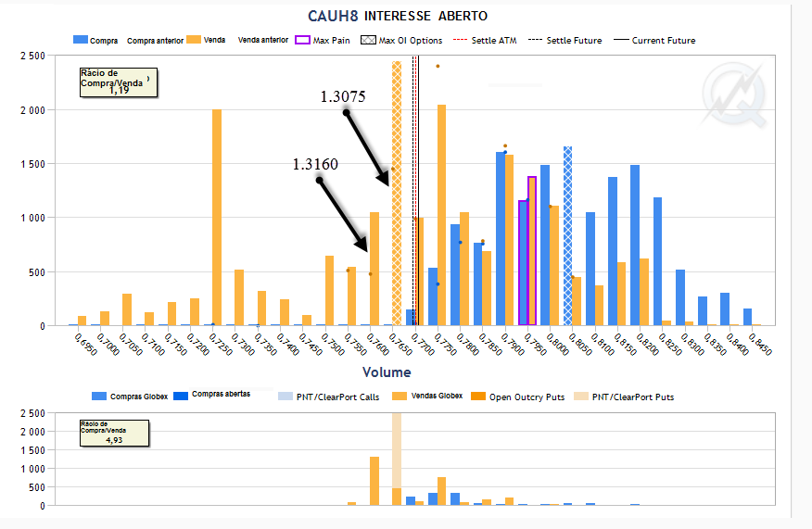Click the CAUH8 Interesse Aberto chart title
This screenshot has height=529, width=812.
(398, 16)
